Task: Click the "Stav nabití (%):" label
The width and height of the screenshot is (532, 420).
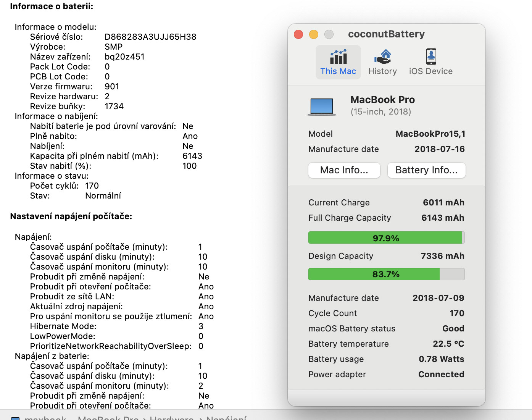Action: click(61, 166)
